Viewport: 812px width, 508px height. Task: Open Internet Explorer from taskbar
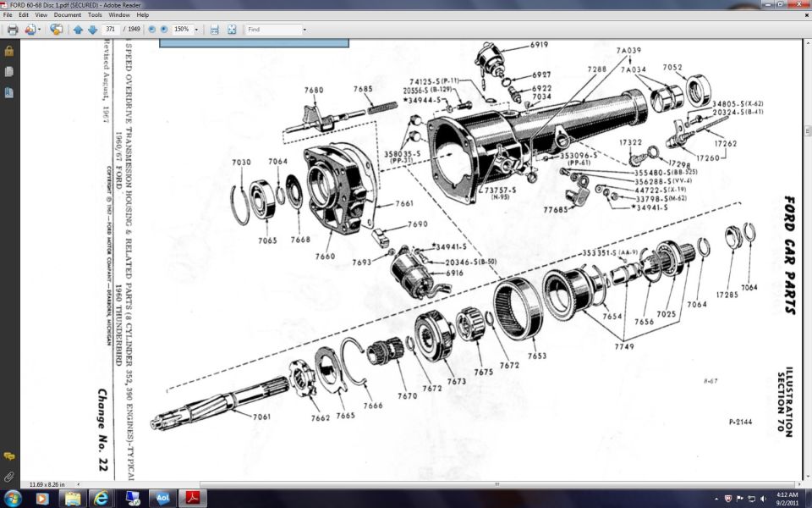click(x=102, y=499)
